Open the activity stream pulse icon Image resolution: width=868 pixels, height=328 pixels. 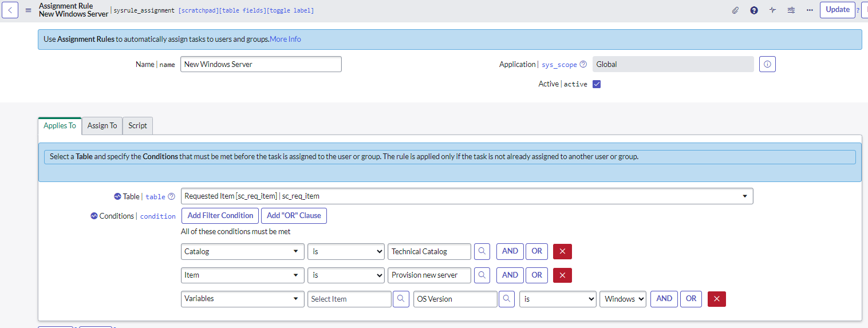coord(772,10)
